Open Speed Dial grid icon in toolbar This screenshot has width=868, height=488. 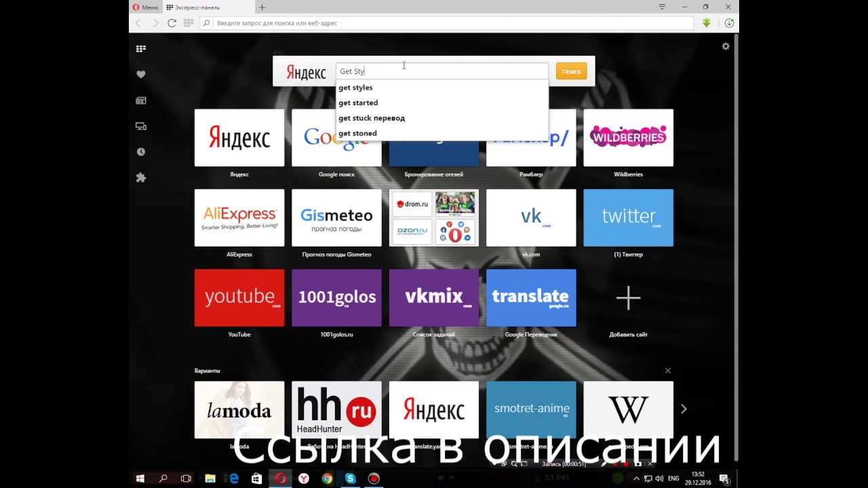[189, 23]
